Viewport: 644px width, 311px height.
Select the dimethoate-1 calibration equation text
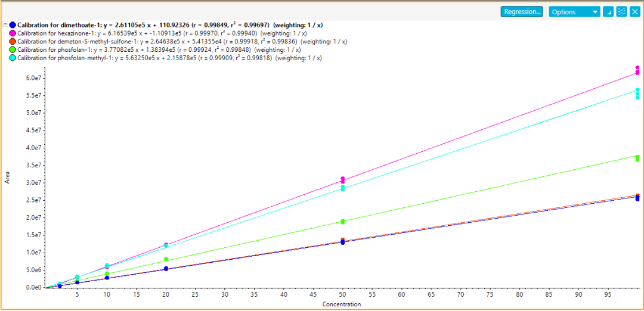click(x=170, y=25)
